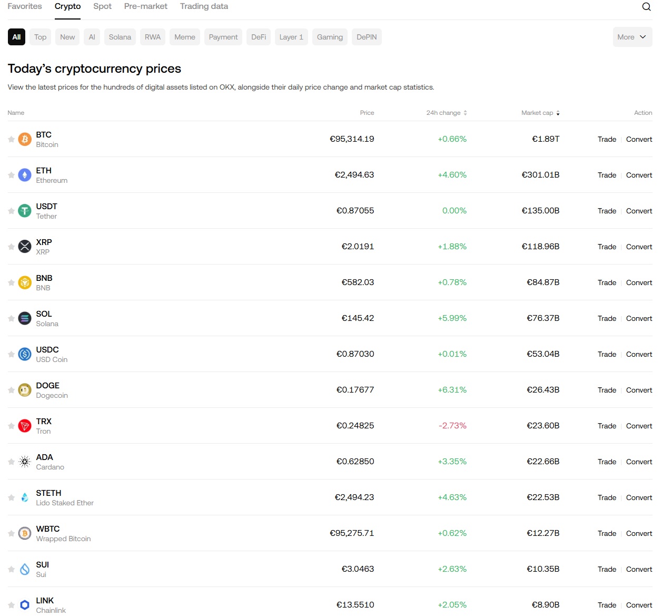Click the search magnifier icon
Viewport: 672px width, 616px height.
646,7
